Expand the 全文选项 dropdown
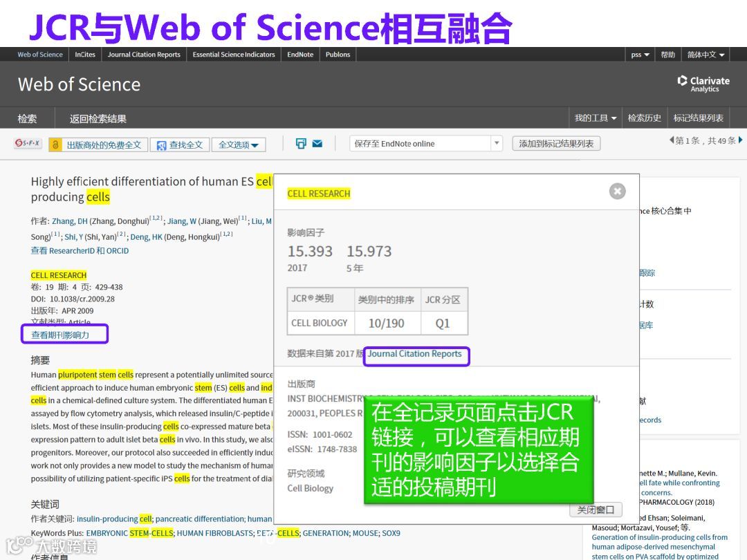 pyautogui.click(x=239, y=144)
